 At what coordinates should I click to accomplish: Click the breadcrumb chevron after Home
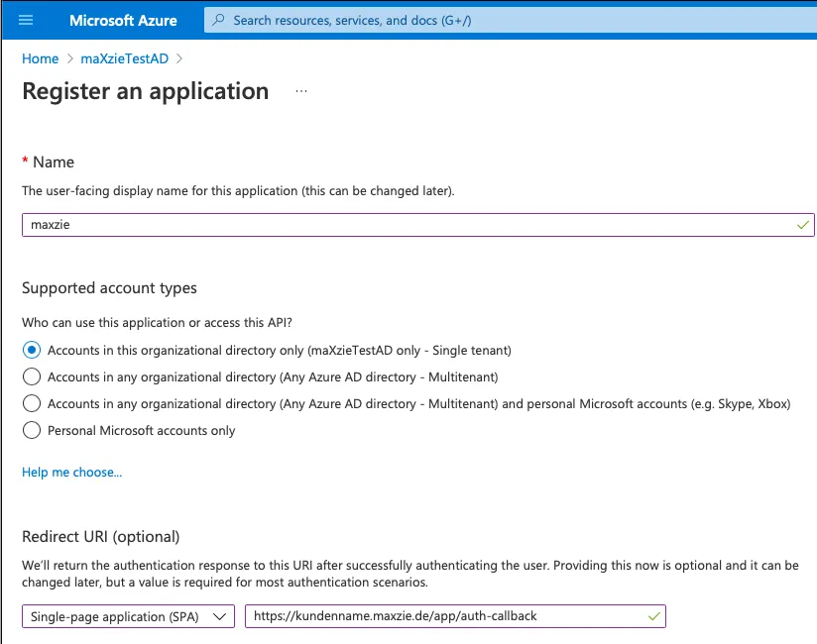pyautogui.click(x=69, y=58)
